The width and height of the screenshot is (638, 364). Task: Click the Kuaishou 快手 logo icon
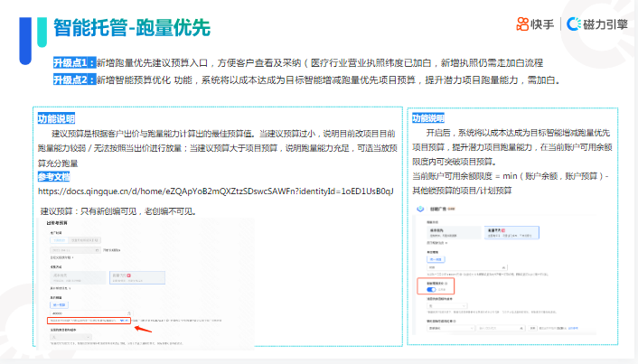522,24
